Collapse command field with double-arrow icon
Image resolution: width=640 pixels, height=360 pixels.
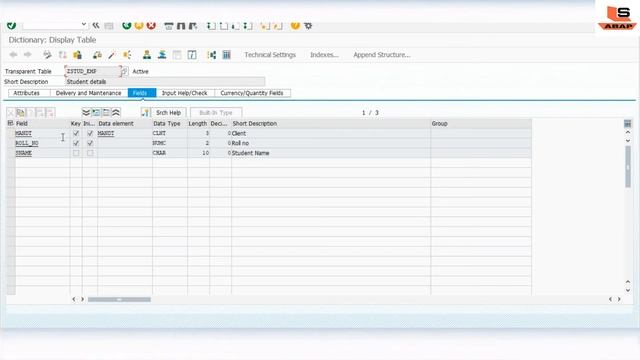[96, 25]
